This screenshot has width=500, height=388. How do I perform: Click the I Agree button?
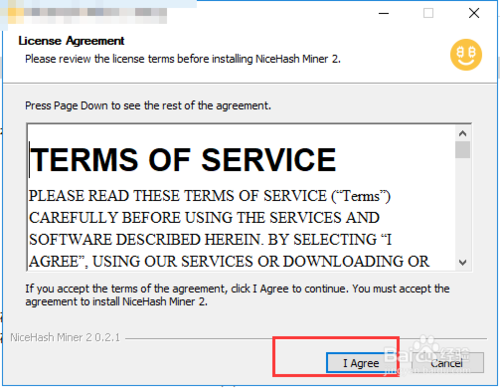[x=362, y=363]
